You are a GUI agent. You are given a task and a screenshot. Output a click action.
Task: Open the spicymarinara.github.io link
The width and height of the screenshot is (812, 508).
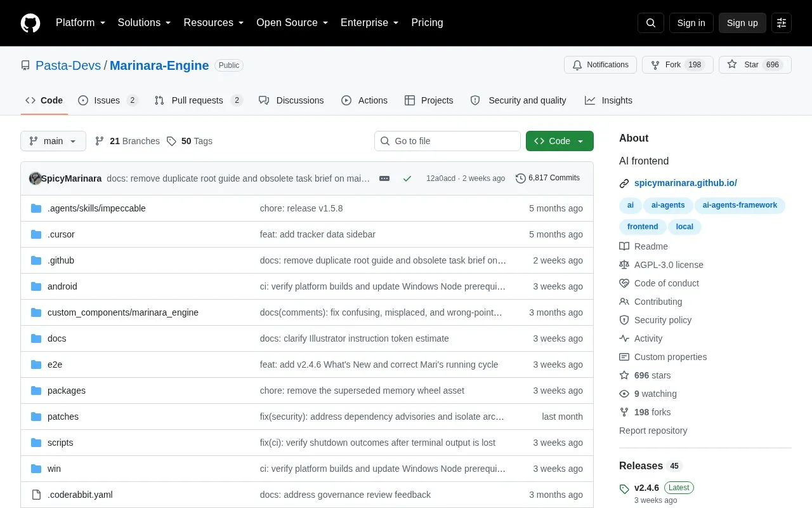(686, 183)
